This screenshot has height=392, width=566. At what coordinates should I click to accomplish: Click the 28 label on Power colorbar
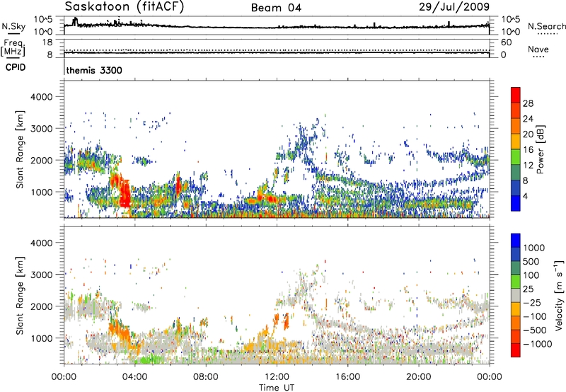(528, 103)
